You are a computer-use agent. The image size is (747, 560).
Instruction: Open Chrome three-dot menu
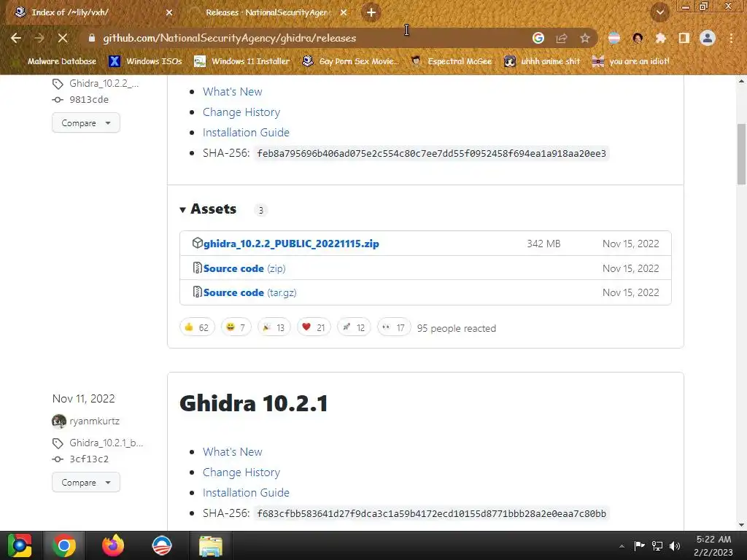tap(731, 38)
